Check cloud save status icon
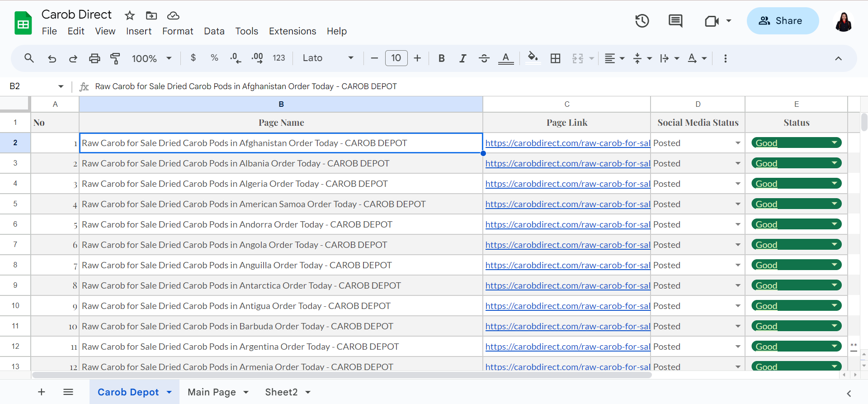 (173, 15)
